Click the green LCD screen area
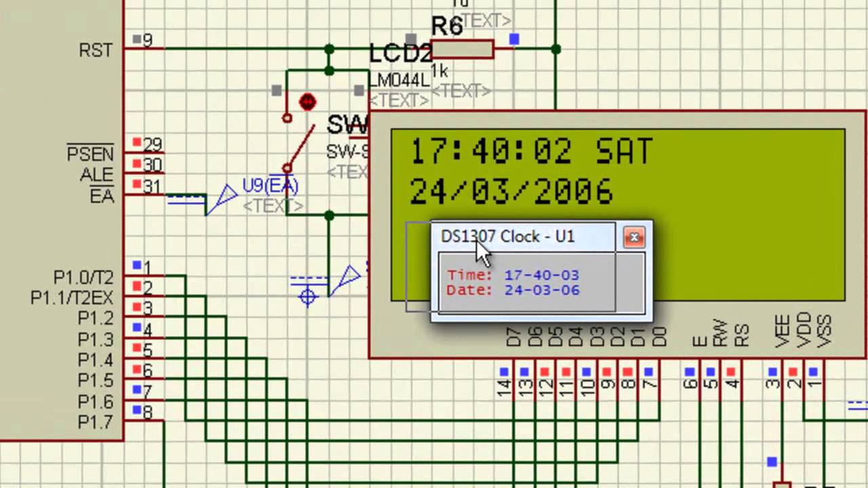 [618, 214]
